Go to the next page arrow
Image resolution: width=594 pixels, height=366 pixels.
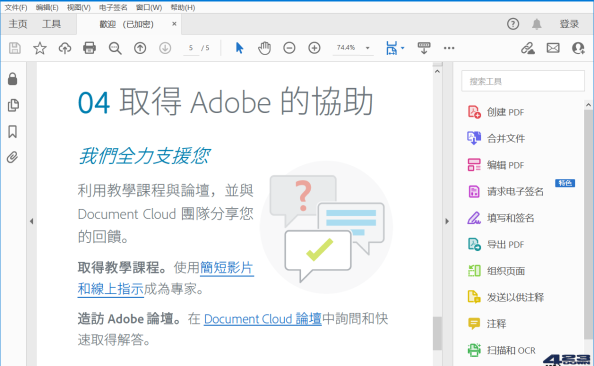pos(165,48)
